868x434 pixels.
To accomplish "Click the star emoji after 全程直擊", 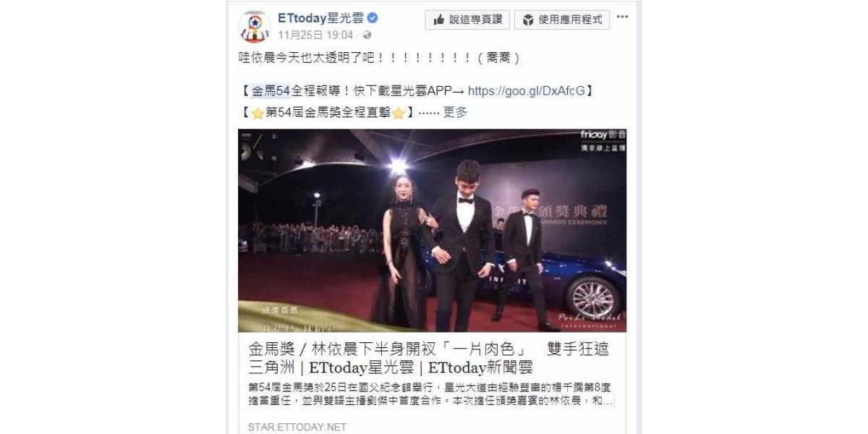I will (398, 113).
